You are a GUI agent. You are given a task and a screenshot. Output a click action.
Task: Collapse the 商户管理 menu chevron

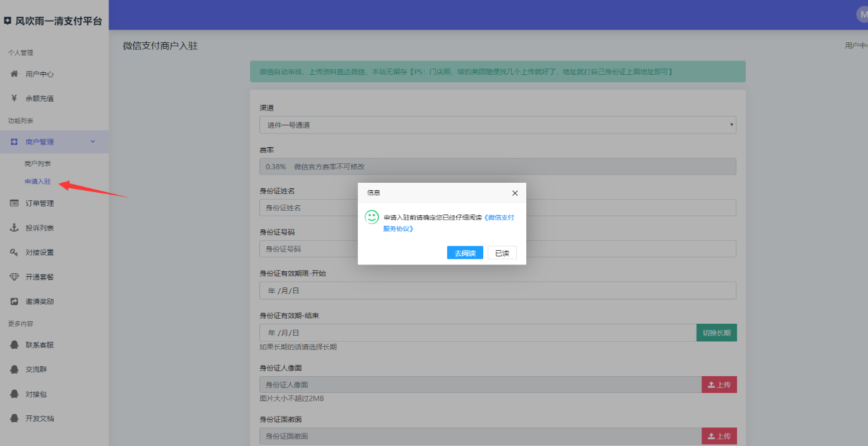93,142
